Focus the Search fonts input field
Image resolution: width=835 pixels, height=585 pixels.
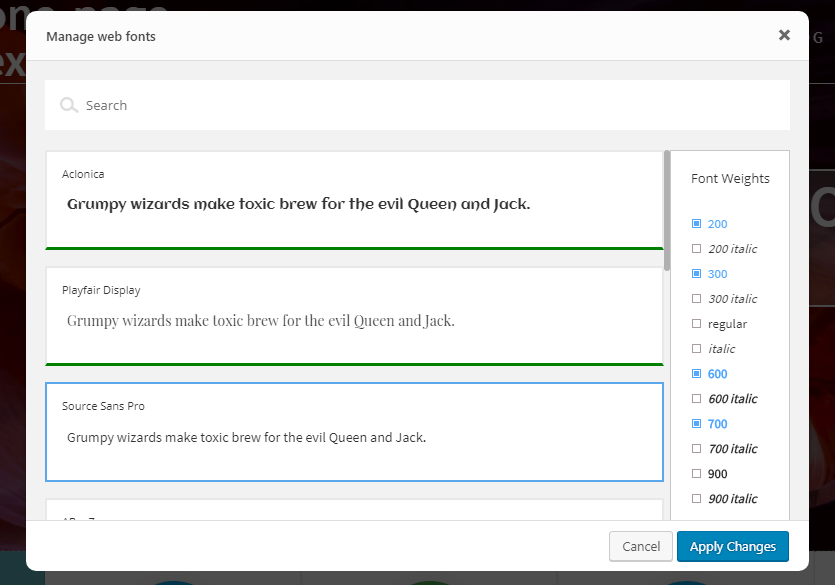(417, 105)
